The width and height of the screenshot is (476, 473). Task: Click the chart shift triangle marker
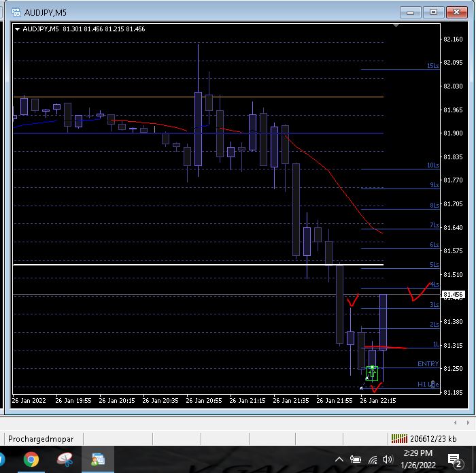click(x=396, y=25)
